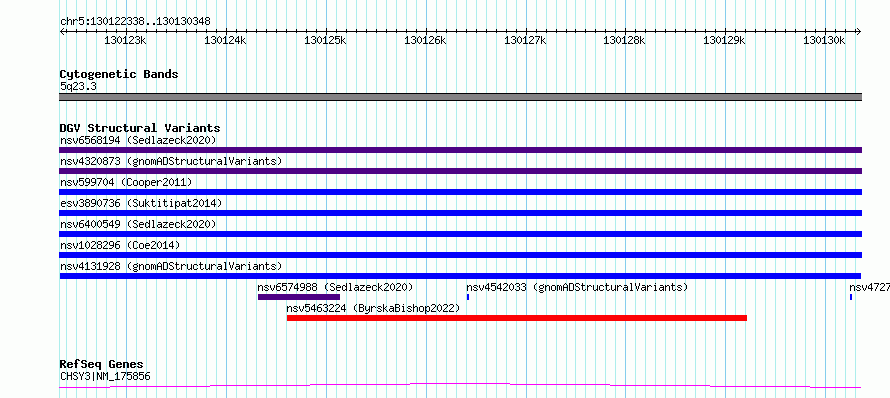Click the purple bar below nsv4320873
890x398 pixels.
pos(460,171)
